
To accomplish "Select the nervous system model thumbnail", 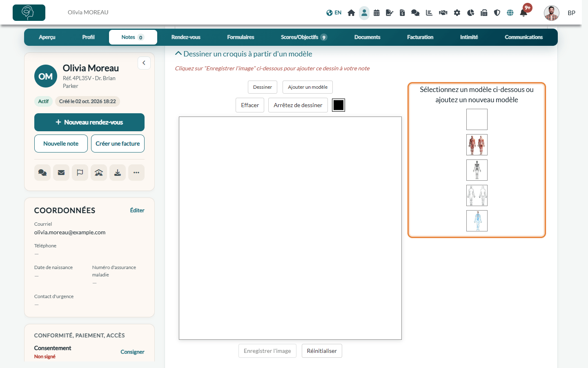I will (x=477, y=221).
